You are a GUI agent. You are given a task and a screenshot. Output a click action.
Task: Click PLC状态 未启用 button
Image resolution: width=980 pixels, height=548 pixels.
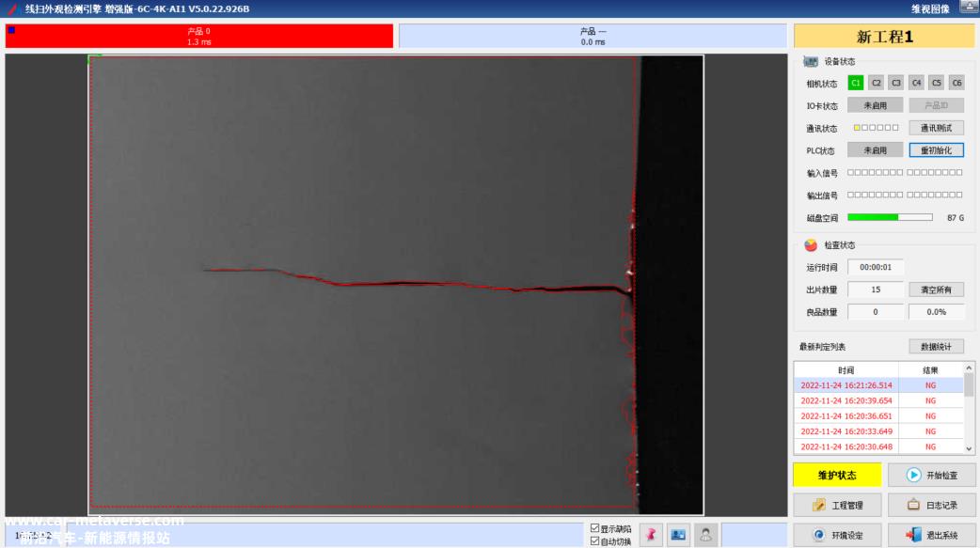click(875, 150)
